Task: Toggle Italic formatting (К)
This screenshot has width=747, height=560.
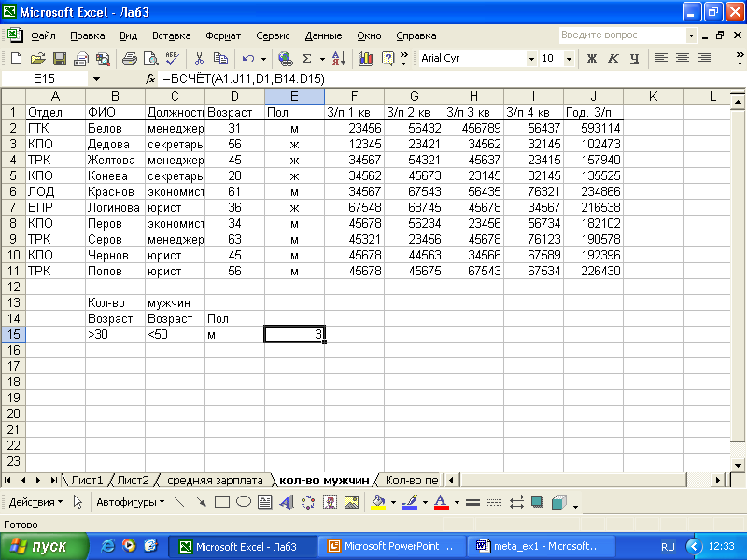Action: tap(613, 59)
